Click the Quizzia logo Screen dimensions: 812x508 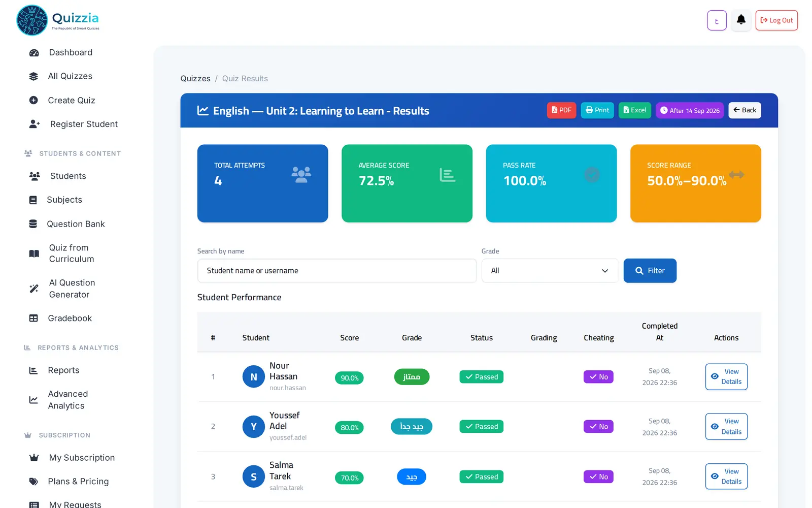coord(58,20)
